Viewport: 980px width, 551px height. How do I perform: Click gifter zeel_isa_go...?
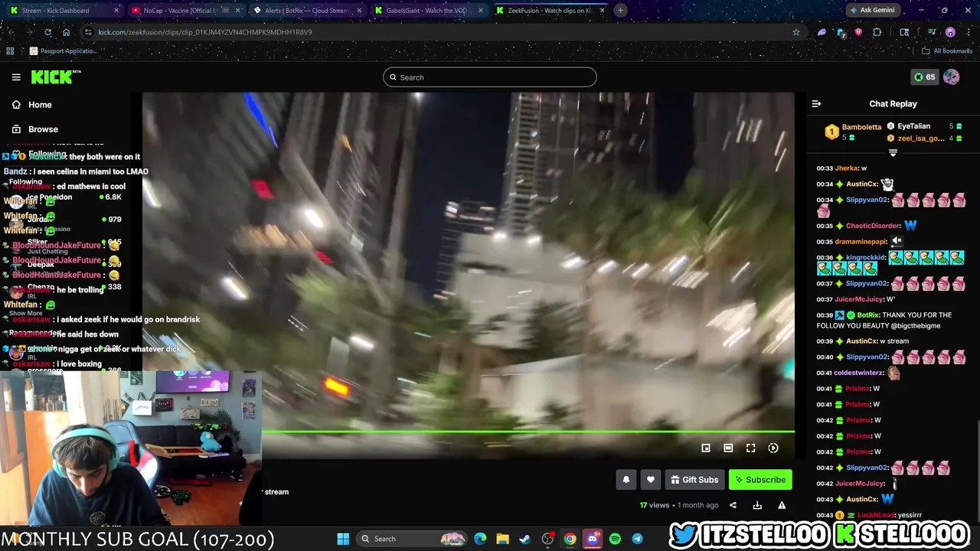point(921,139)
